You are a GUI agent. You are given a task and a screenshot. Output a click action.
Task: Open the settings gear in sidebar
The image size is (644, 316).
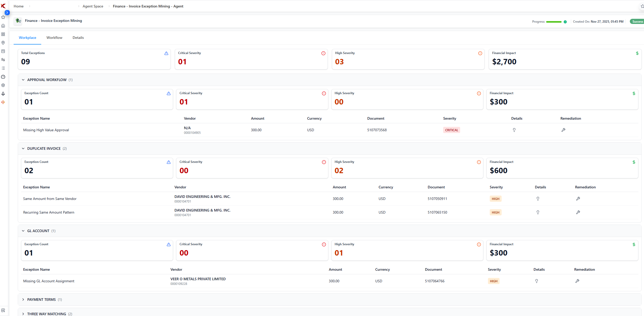pyautogui.click(x=3, y=85)
